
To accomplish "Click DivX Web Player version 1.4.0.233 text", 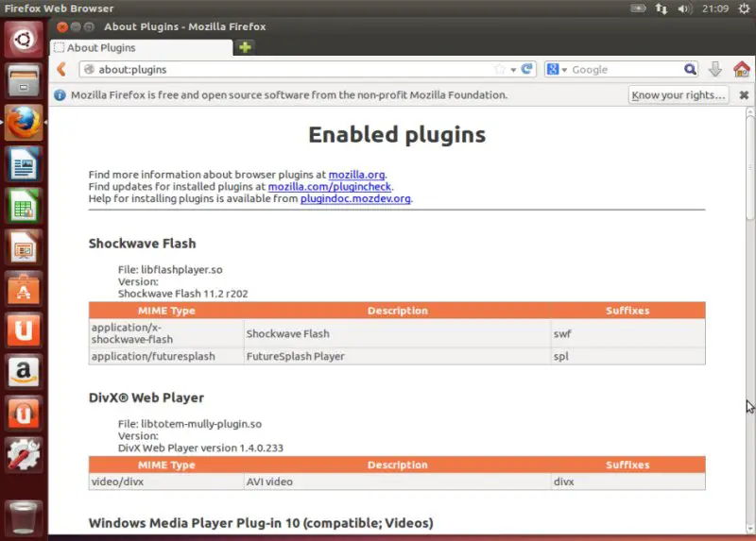I will (200, 448).
